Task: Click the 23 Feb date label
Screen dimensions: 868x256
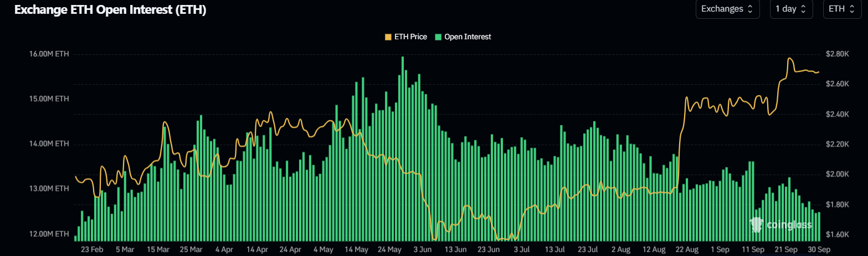Action: point(92,249)
